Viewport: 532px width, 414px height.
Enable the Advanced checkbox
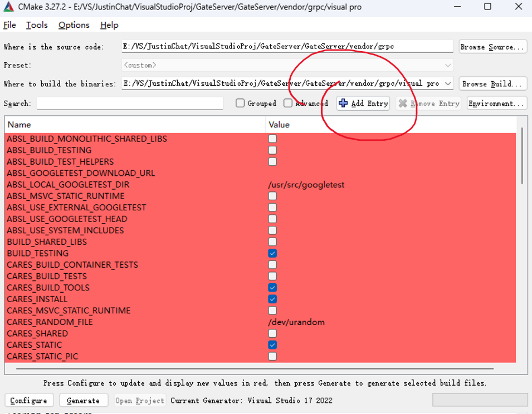coord(288,103)
